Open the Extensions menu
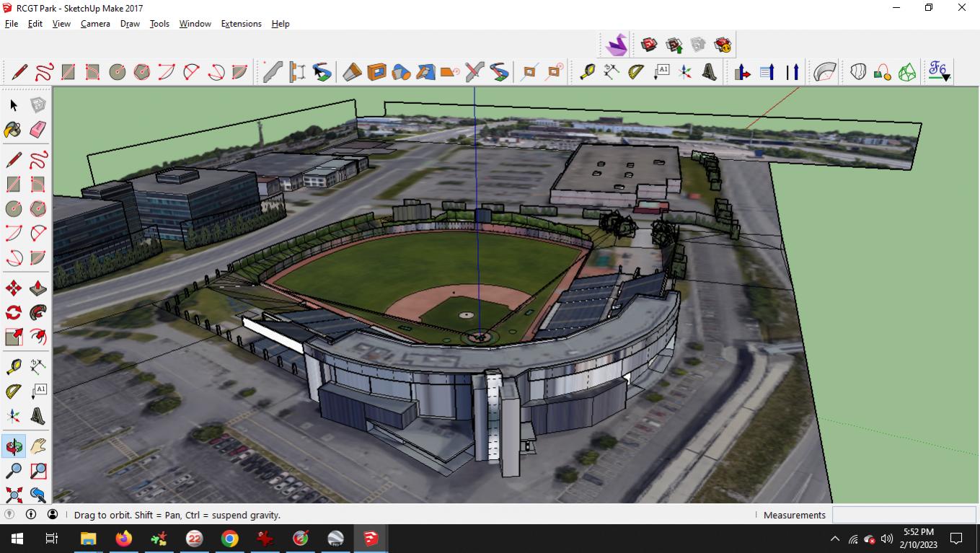The width and height of the screenshot is (980, 553). tap(241, 24)
